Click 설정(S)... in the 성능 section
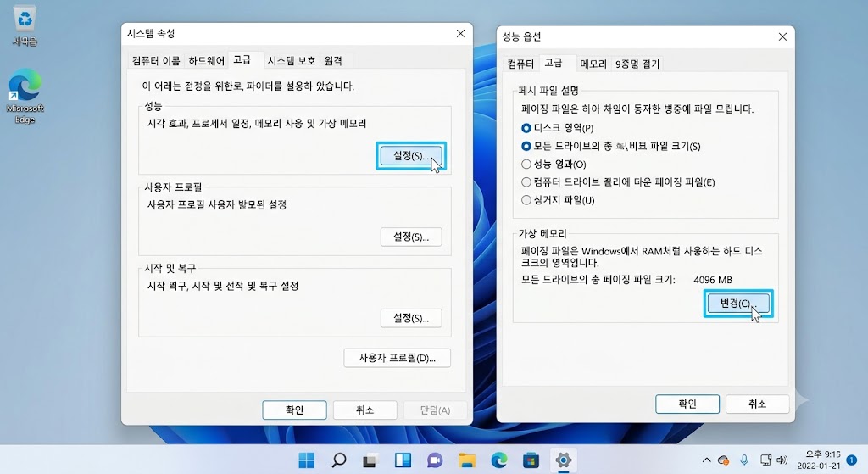This screenshot has width=868, height=474. [x=411, y=156]
